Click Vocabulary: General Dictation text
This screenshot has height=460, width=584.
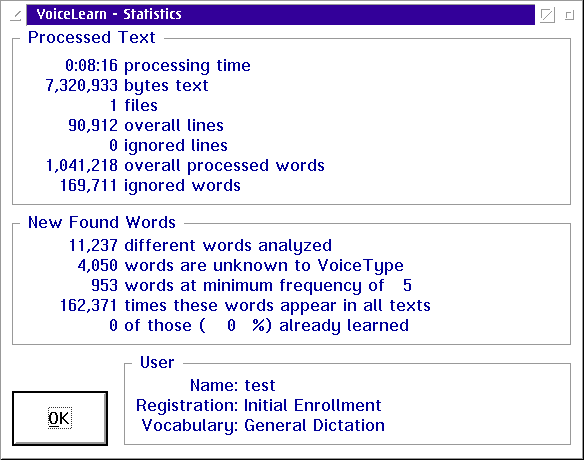tap(263, 425)
